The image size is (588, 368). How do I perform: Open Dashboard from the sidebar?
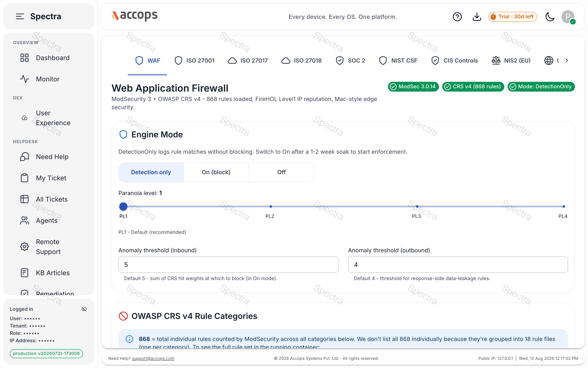49,58
